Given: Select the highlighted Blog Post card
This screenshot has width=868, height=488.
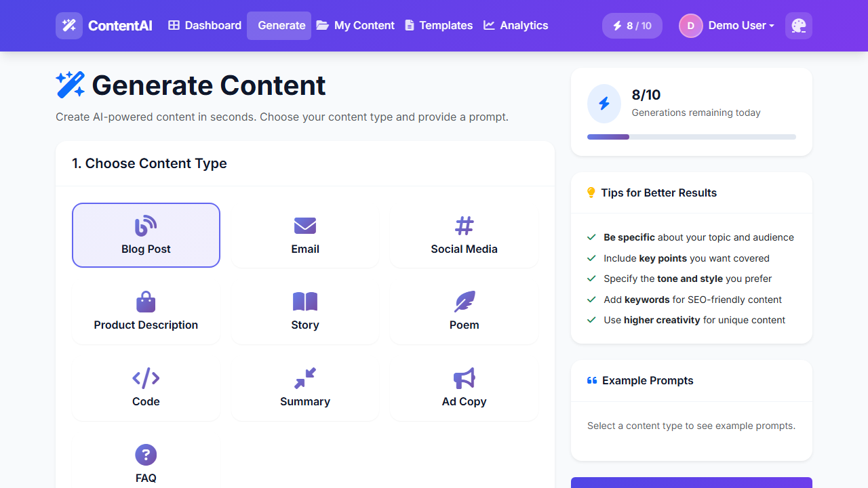Looking at the screenshot, I should pos(146,235).
